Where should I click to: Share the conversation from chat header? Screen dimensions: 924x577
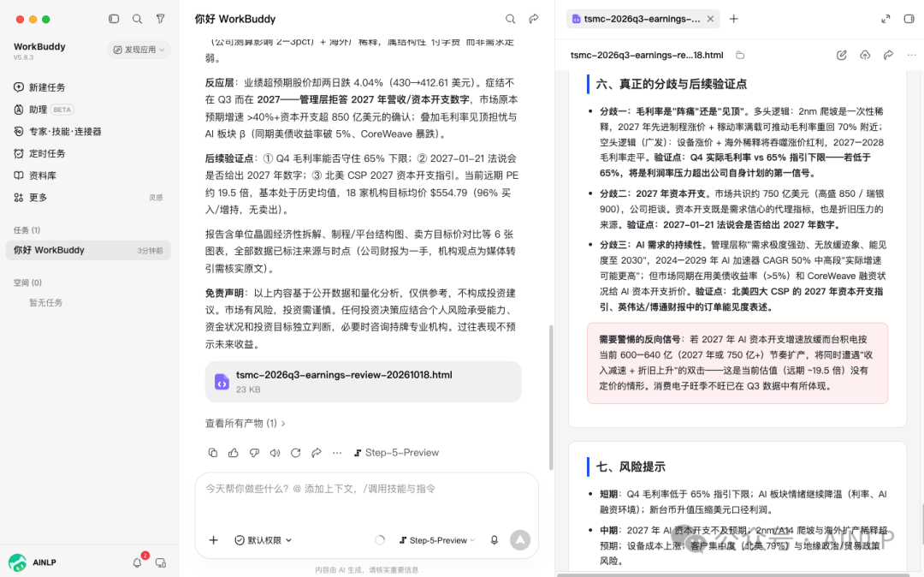[x=534, y=19]
